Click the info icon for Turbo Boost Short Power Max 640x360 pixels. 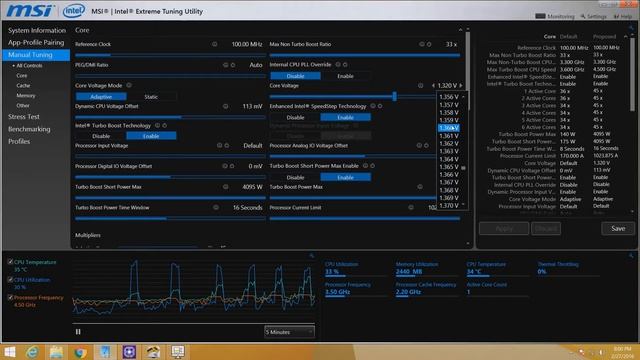225,187
